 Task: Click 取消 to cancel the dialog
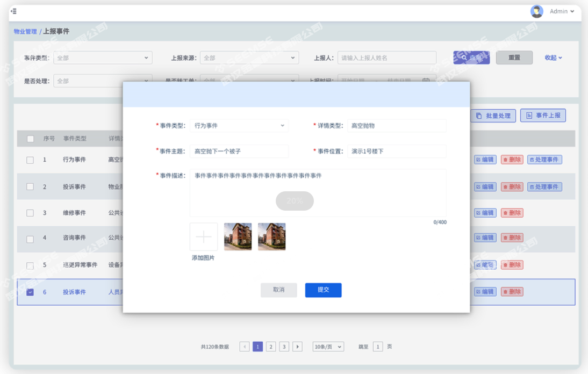tap(278, 290)
